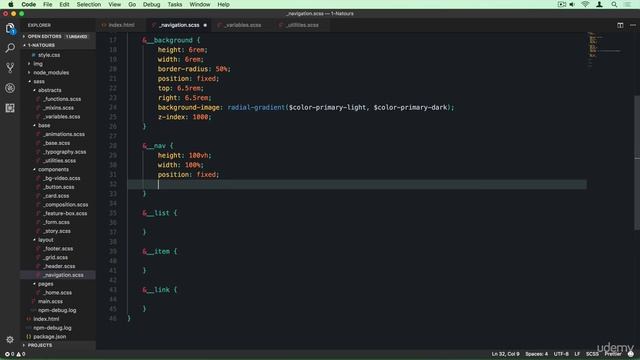The height and width of the screenshot is (360, 640).
Task: Open _mixins.scss file
Action: click(58, 108)
